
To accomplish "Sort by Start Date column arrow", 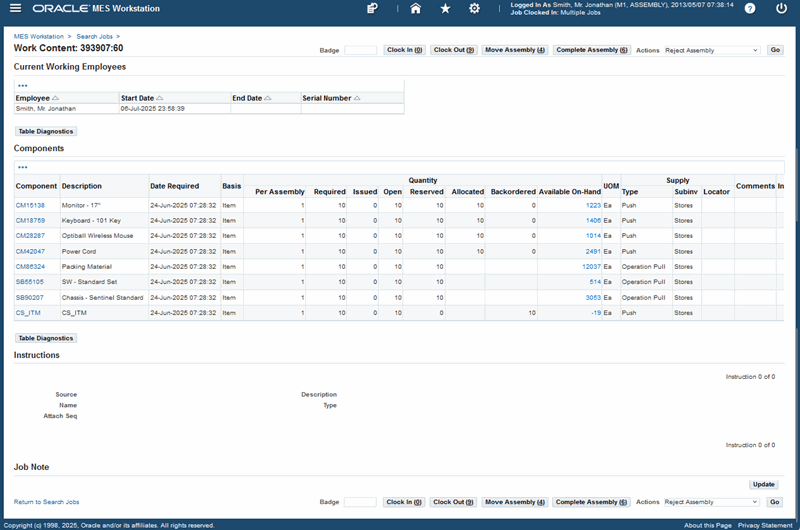I will [160, 98].
